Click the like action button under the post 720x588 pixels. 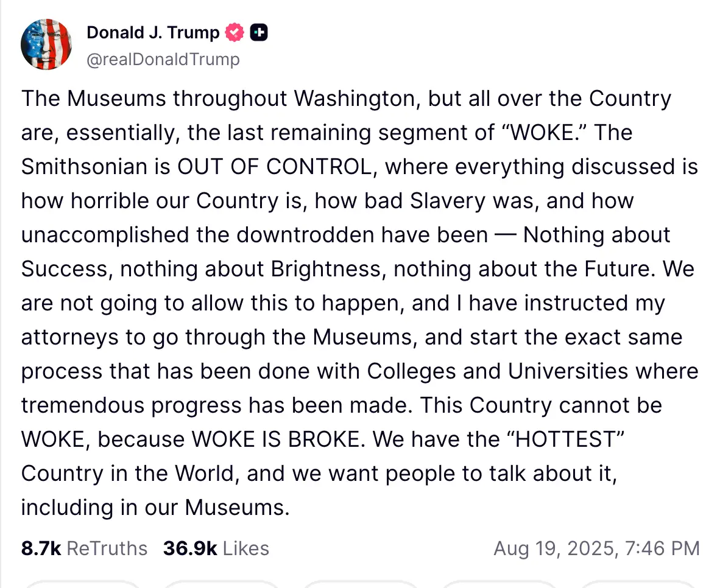(361, 586)
